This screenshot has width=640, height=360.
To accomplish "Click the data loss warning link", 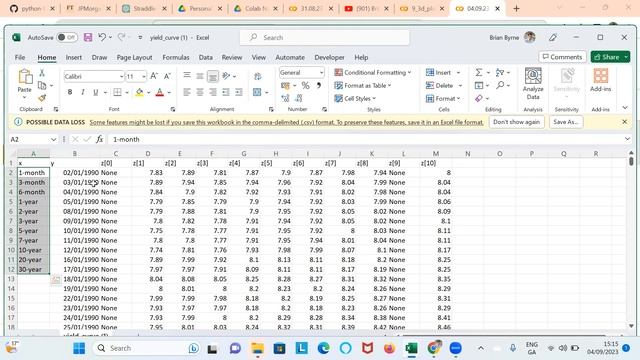I will 286,122.
